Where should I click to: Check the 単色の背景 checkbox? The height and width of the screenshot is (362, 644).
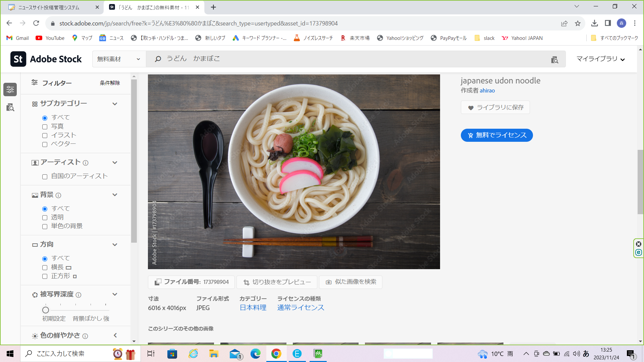tap(45, 227)
